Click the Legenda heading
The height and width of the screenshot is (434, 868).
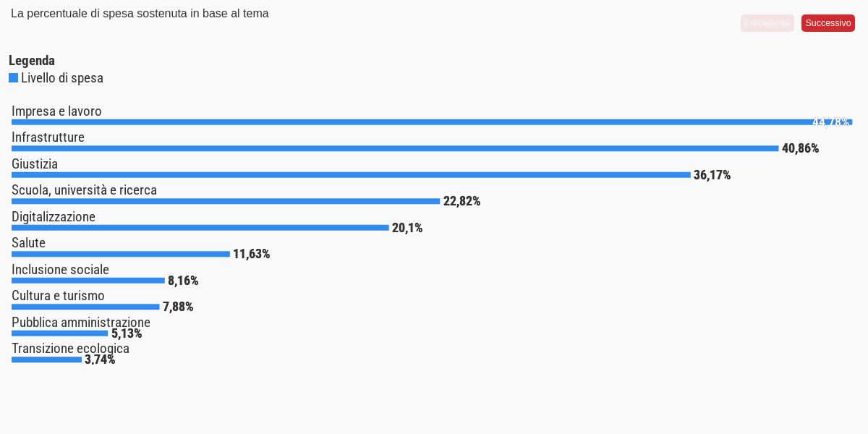pos(32,61)
